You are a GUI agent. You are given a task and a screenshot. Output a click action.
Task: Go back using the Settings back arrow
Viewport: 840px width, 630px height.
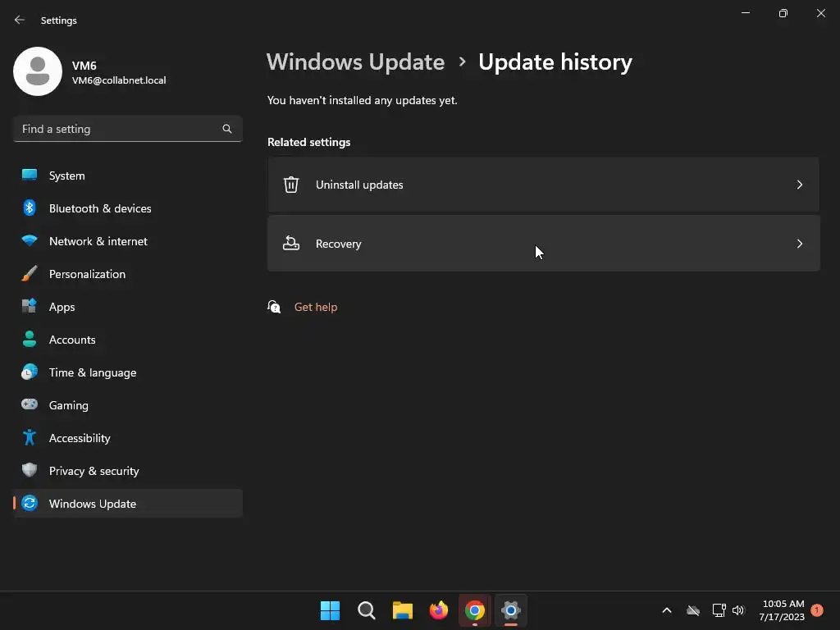tap(20, 20)
